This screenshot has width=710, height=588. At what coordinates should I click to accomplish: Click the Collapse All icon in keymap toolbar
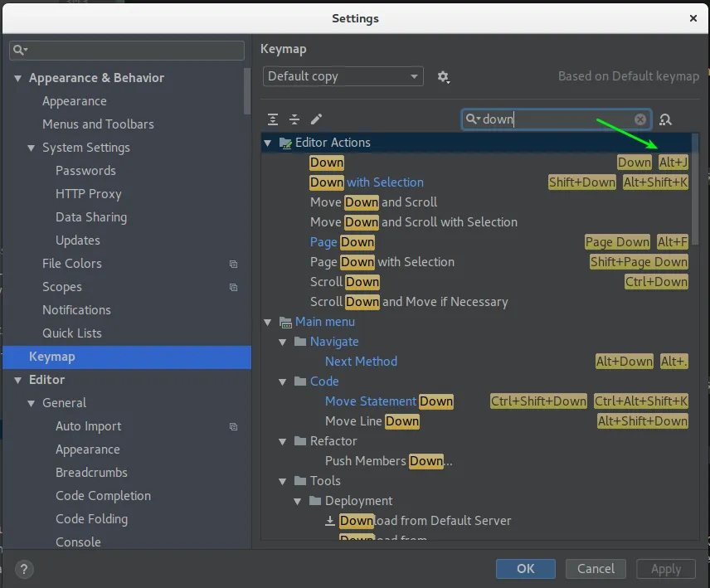pyautogui.click(x=294, y=119)
